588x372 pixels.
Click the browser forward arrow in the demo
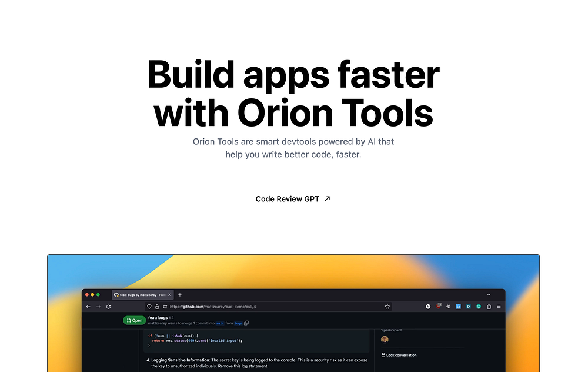click(98, 307)
